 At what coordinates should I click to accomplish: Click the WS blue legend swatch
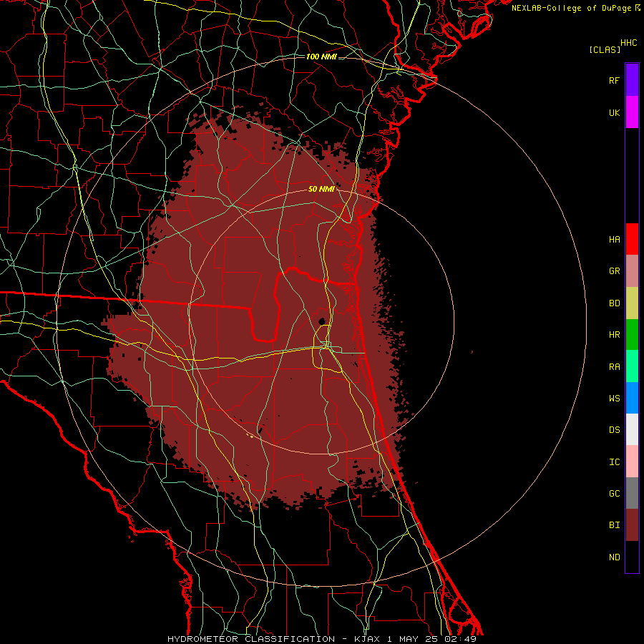coord(632,398)
